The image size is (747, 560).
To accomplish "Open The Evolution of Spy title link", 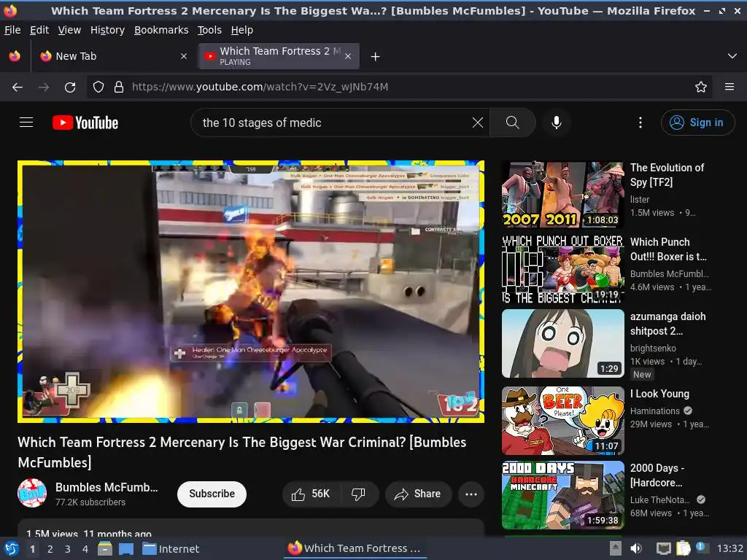I will pyautogui.click(x=667, y=175).
